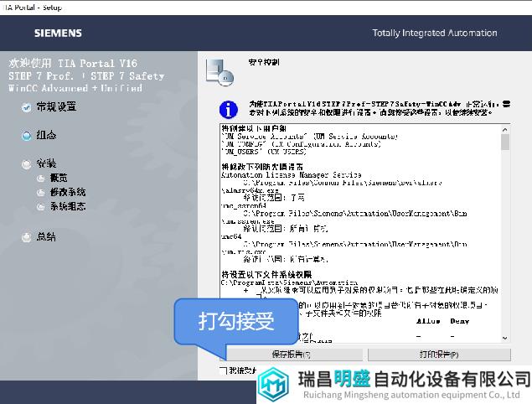
Task: Open the 概览 sub-step under 安装
Action: coord(59,178)
